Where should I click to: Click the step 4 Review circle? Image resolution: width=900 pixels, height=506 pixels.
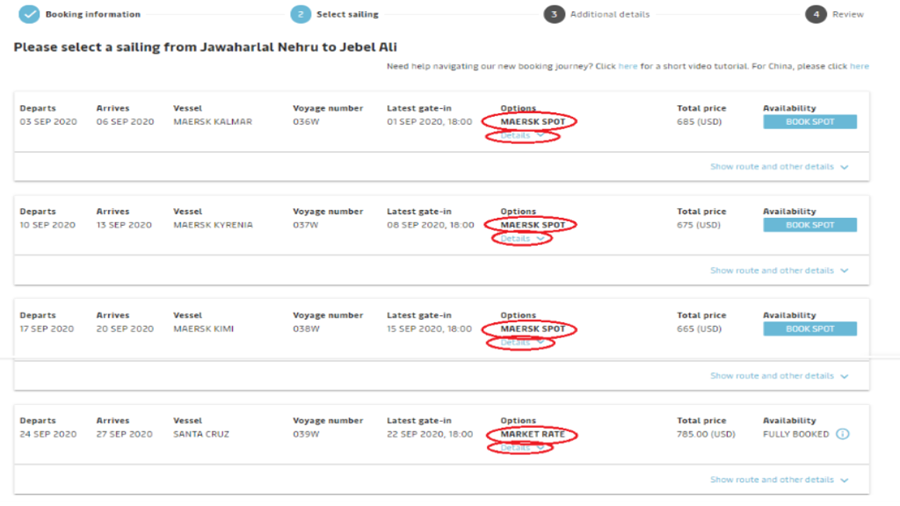[816, 14]
